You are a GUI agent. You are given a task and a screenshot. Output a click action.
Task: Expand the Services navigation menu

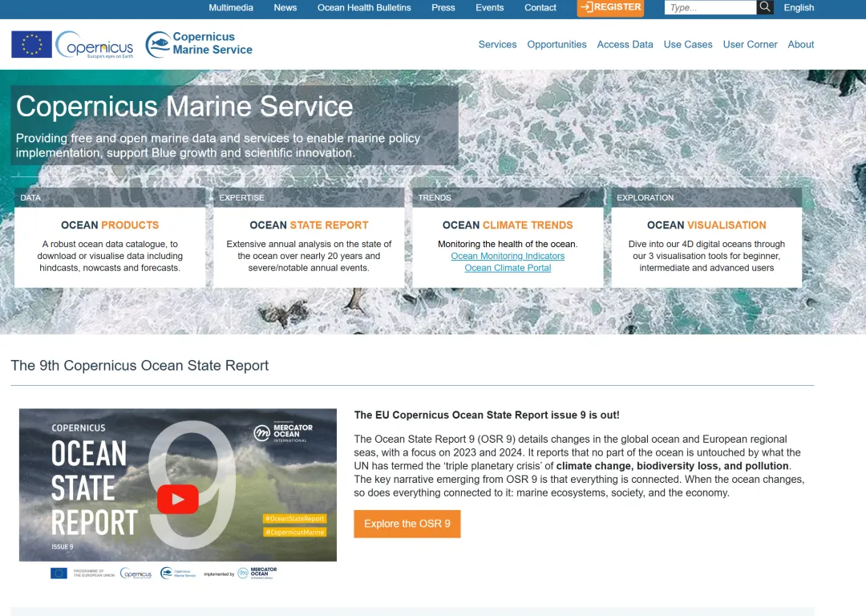(498, 44)
